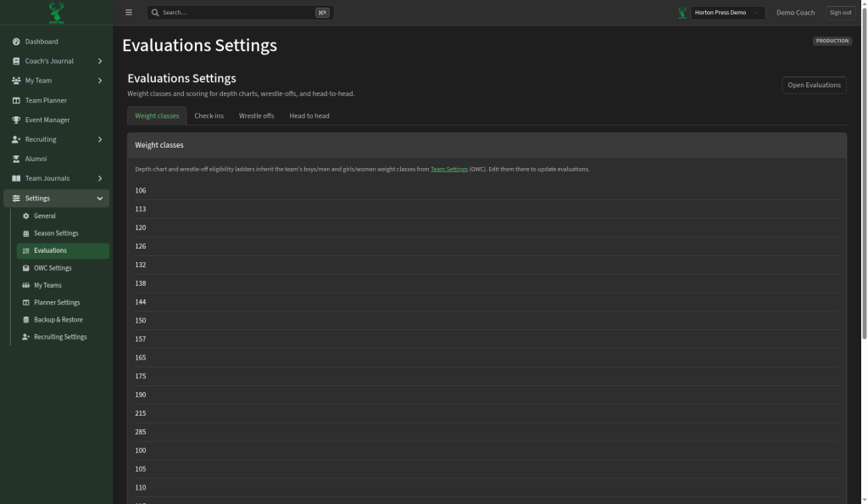The height and width of the screenshot is (504, 868).
Task: Click the Coach's Journal book icon
Action: 16,61
